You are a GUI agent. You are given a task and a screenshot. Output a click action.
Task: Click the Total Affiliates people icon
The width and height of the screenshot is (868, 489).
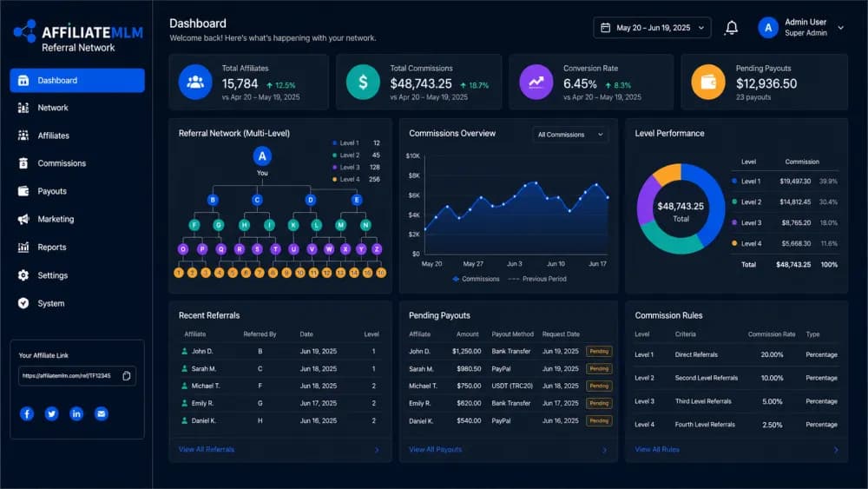[x=194, y=82]
